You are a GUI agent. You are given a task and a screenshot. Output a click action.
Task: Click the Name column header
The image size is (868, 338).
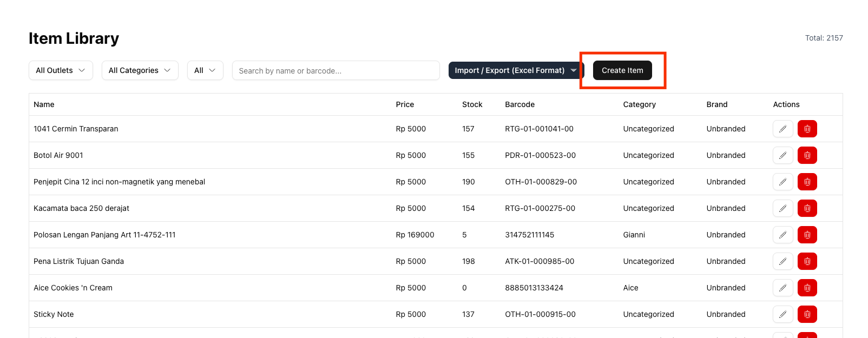(44, 104)
